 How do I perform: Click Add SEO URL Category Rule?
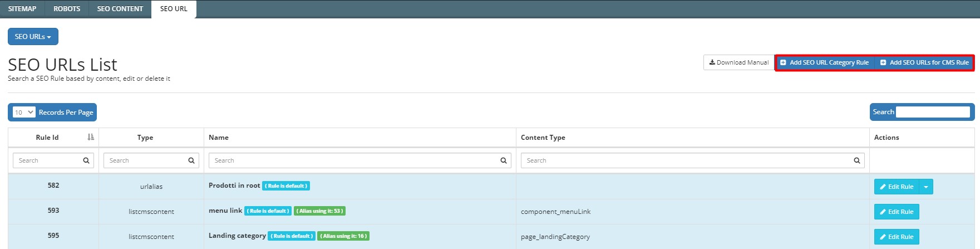825,62
